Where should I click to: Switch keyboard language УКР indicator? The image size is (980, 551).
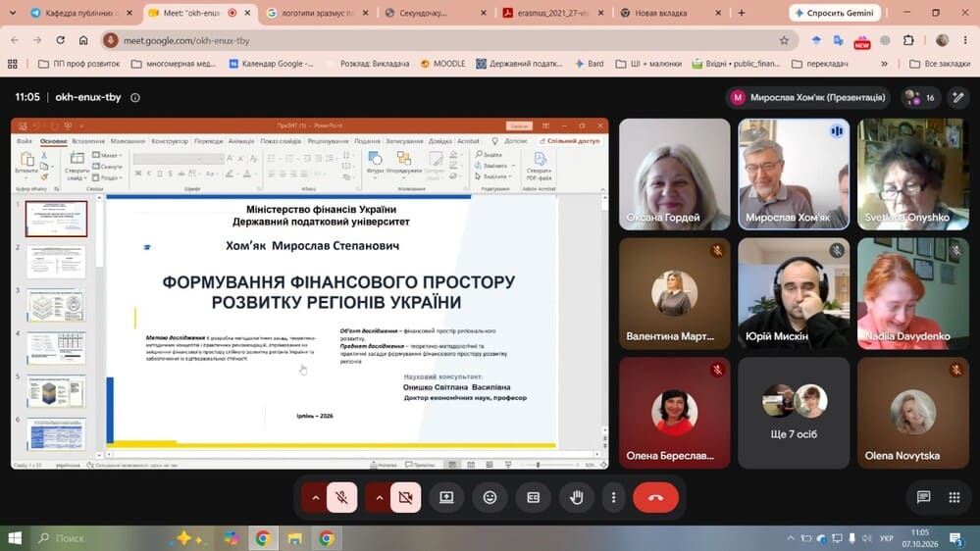coord(886,538)
